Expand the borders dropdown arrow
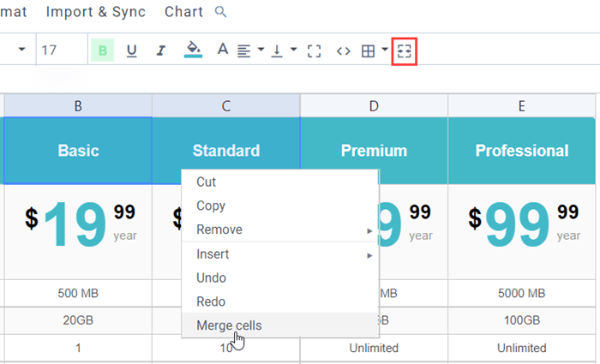Viewport: 600px width, 364px height. [x=385, y=51]
